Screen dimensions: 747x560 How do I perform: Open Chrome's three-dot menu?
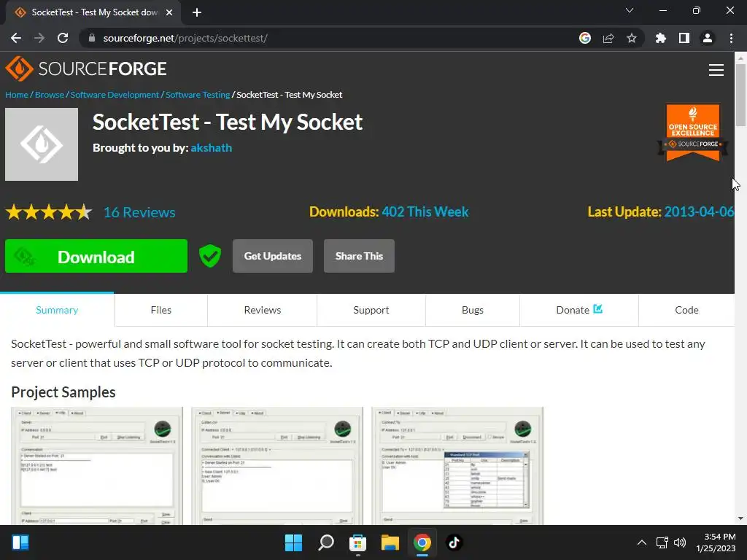click(x=731, y=38)
